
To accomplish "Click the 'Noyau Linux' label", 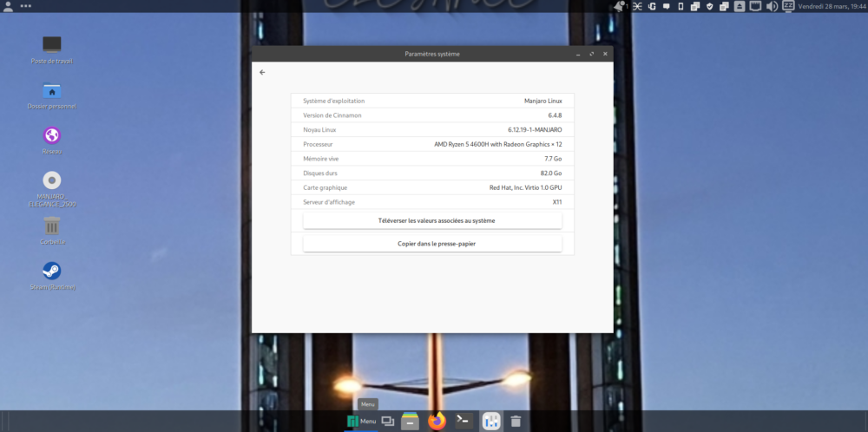I will click(x=319, y=129).
